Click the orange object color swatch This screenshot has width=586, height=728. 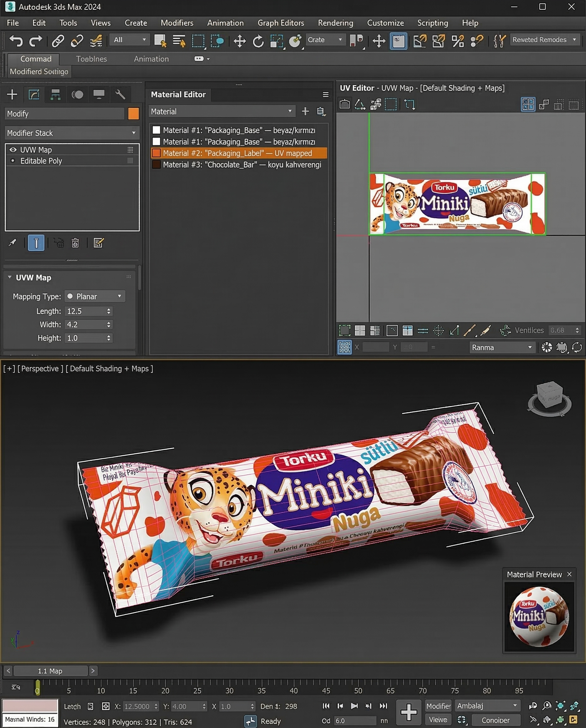(133, 114)
